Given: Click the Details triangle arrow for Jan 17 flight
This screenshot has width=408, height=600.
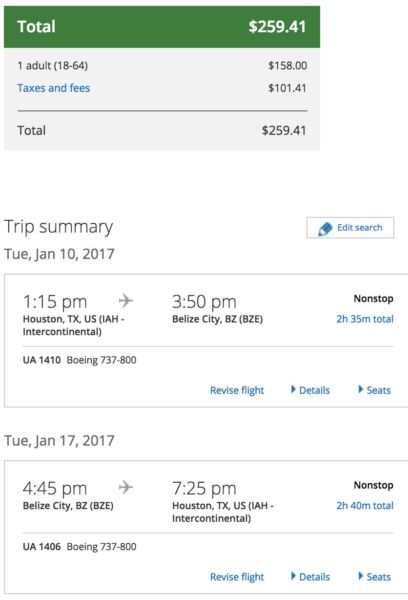Looking at the screenshot, I should [293, 576].
